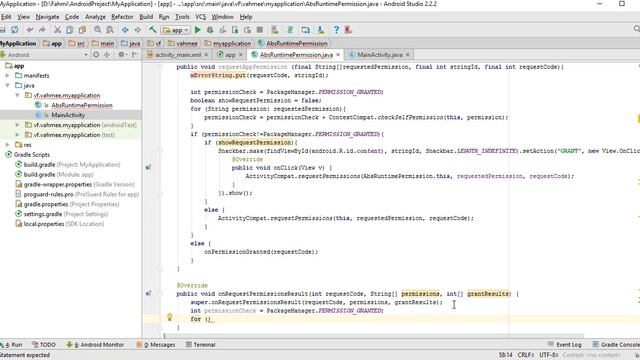Close the AbsRuntimePermission.java tab
The image size is (640, 360).
click(x=338, y=55)
